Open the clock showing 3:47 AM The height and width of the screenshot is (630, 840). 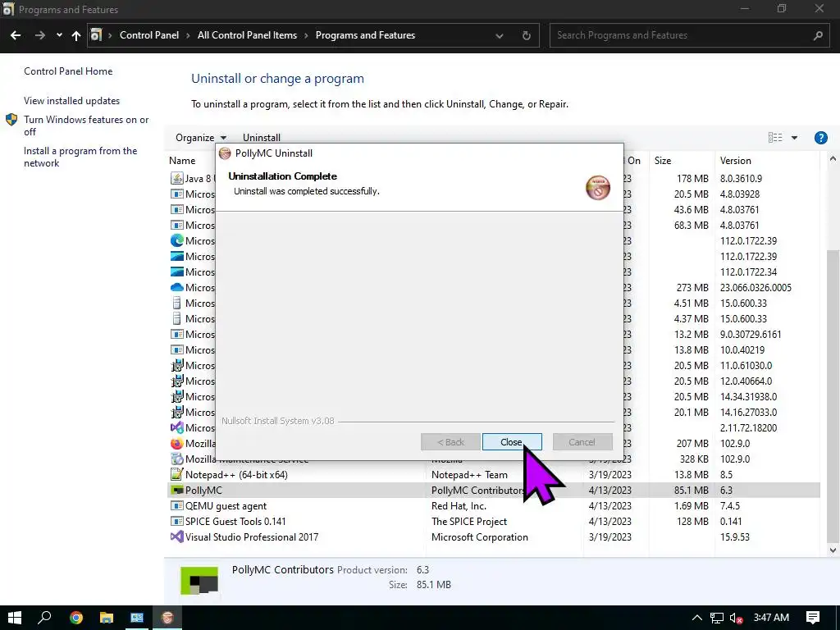tap(771, 618)
